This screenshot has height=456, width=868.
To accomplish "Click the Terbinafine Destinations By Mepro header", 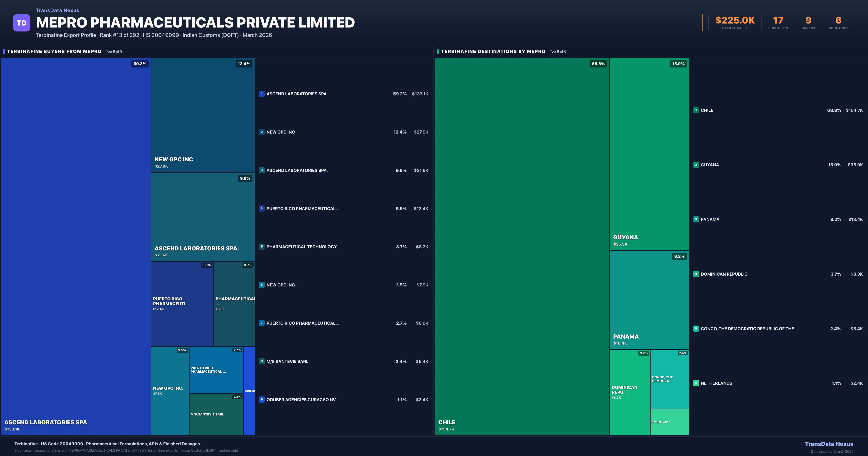I will (x=493, y=51).
